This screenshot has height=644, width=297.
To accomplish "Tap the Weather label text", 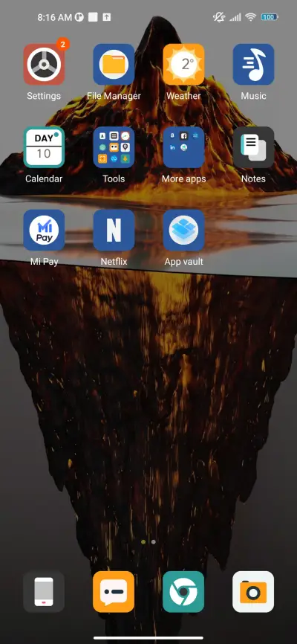I will click(183, 96).
